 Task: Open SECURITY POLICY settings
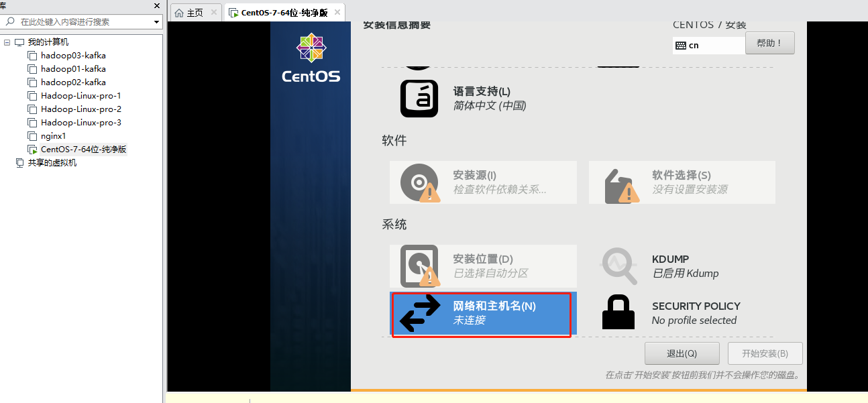(x=682, y=313)
